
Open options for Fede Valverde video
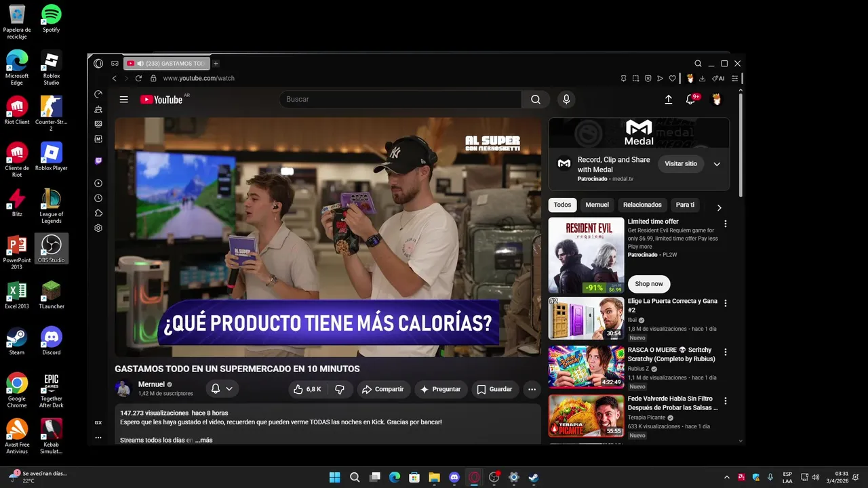726,401
